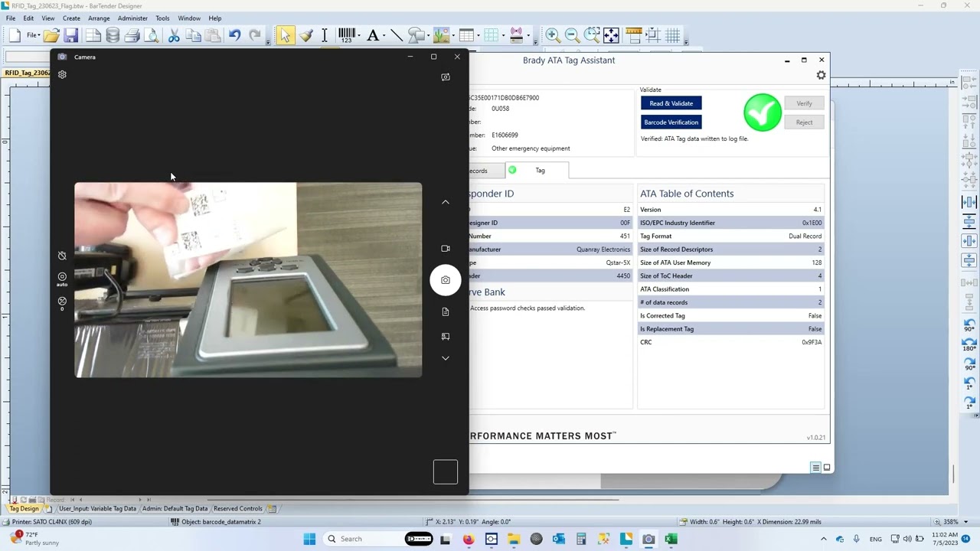Pick the format painter brush tool
The height and width of the screenshot is (551, 980).
(305, 35)
